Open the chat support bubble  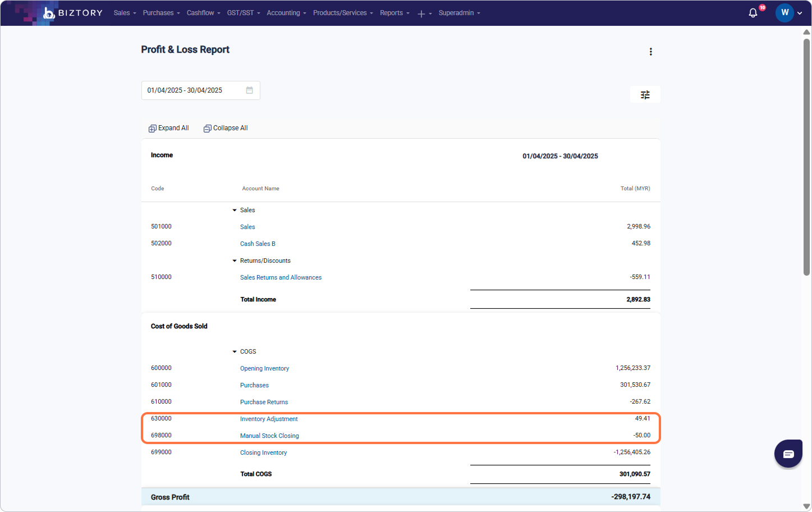point(788,454)
